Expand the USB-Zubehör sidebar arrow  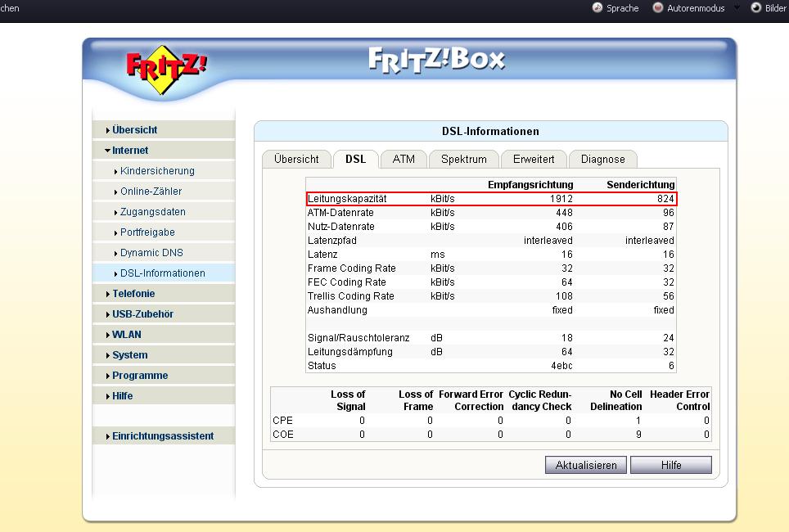tap(108, 314)
